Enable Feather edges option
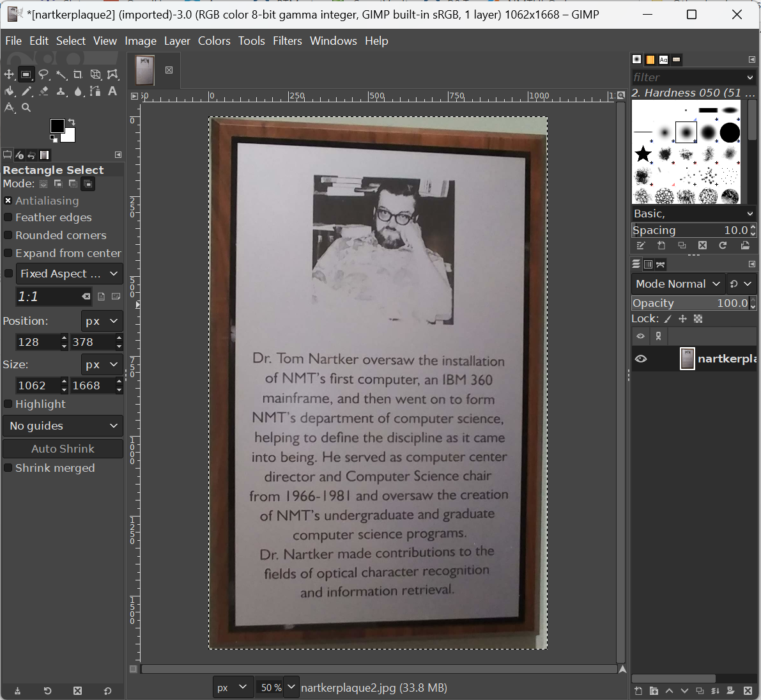Screen dimensions: 761x700 [8, 218]
